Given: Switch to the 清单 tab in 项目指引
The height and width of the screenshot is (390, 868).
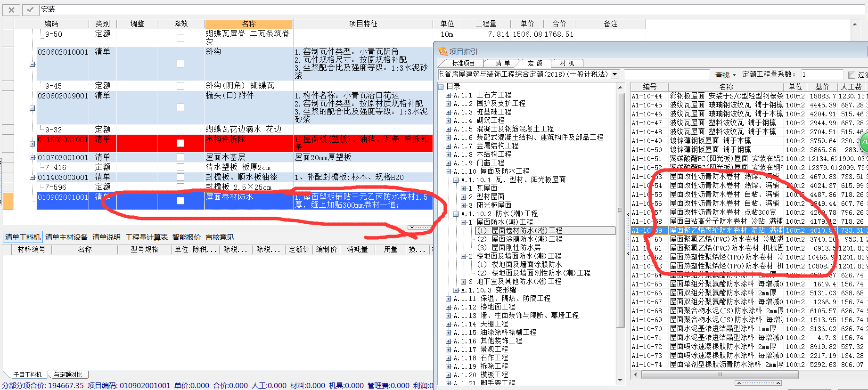Looking at the screenshot, I should pos(503,63).
